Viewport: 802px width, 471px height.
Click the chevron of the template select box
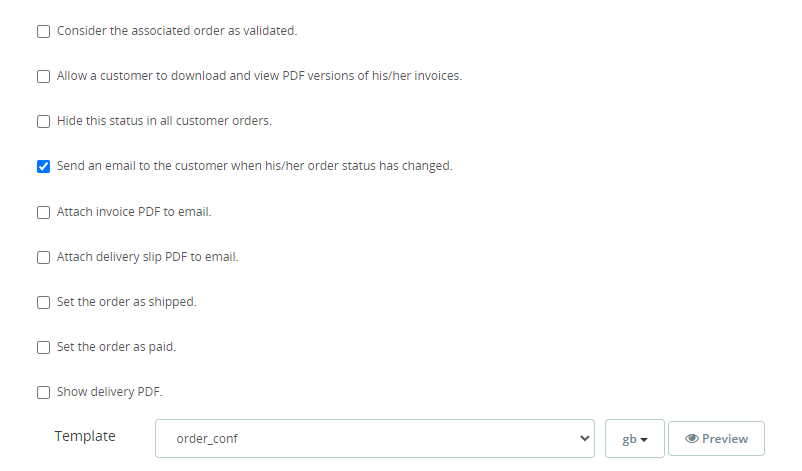click(585, 438)
